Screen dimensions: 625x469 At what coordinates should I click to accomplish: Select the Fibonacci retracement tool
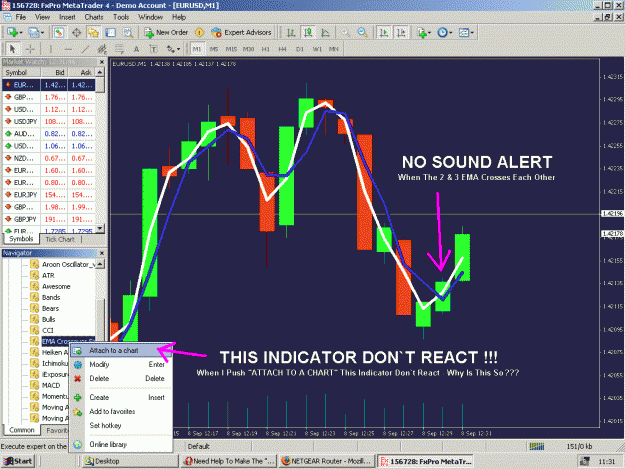click(x=119, y=49)
